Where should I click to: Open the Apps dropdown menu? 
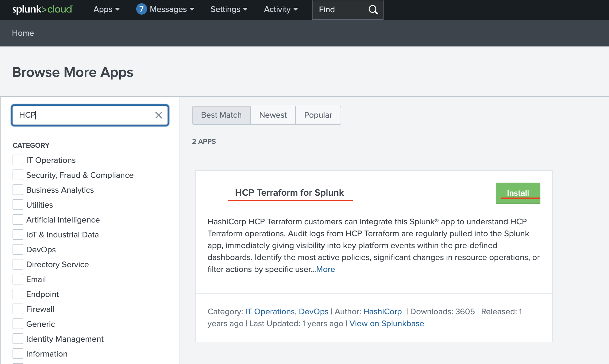pyautogui.click(x=106, y=10)
